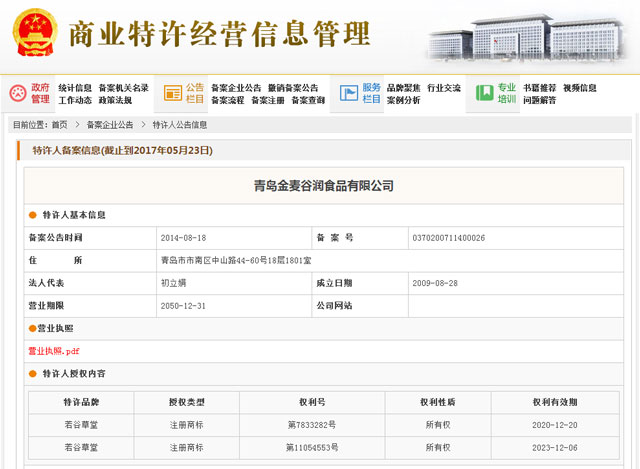The height and width of the screenshot is (469, 640).
Task: Click the national emblem logo
Action: [x=35, y=33]
